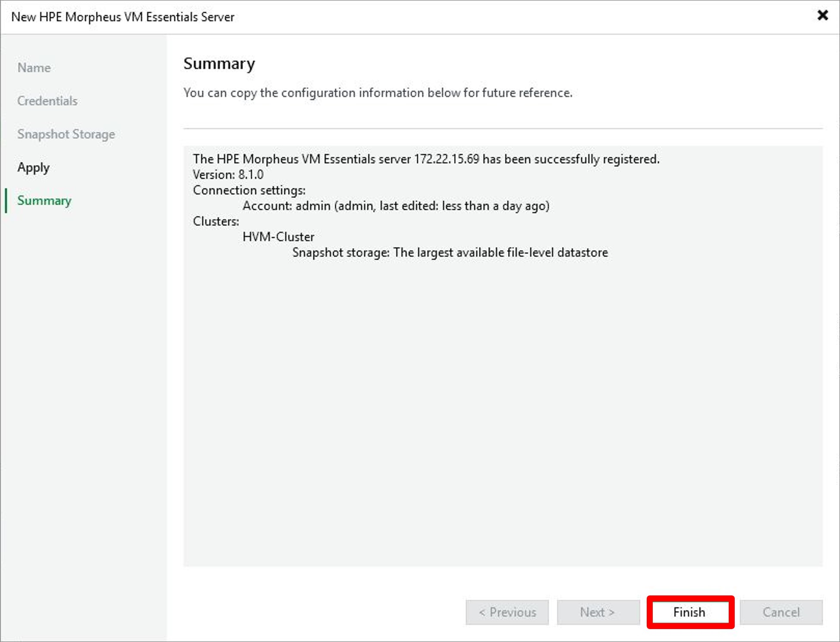Click the Version: 8.1.0 line
This screenshot has height=642, width=840.
tap(228, 175)
